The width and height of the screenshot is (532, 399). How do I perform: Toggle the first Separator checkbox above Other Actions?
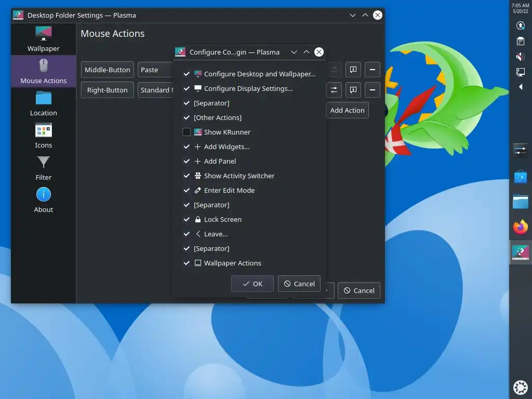pos(187,103)
